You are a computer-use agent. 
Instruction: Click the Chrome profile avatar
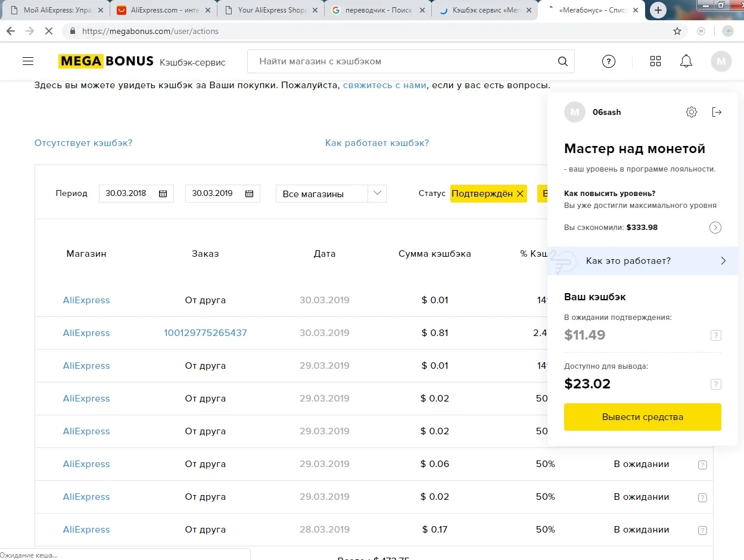coord(728,31)
